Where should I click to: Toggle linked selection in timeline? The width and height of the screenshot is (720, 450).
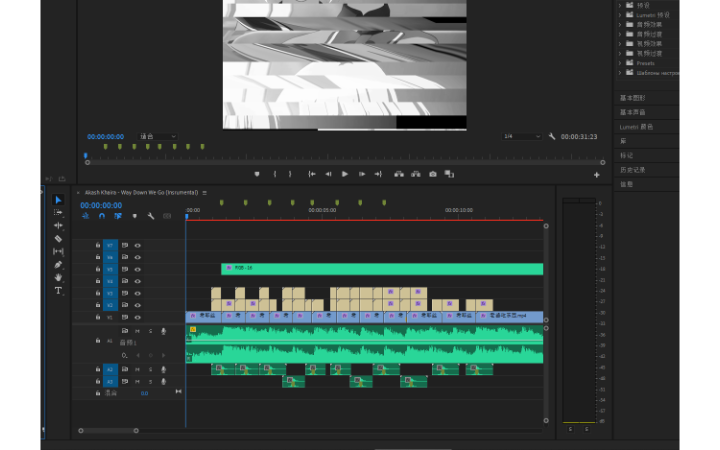click(x=118, y=216)
